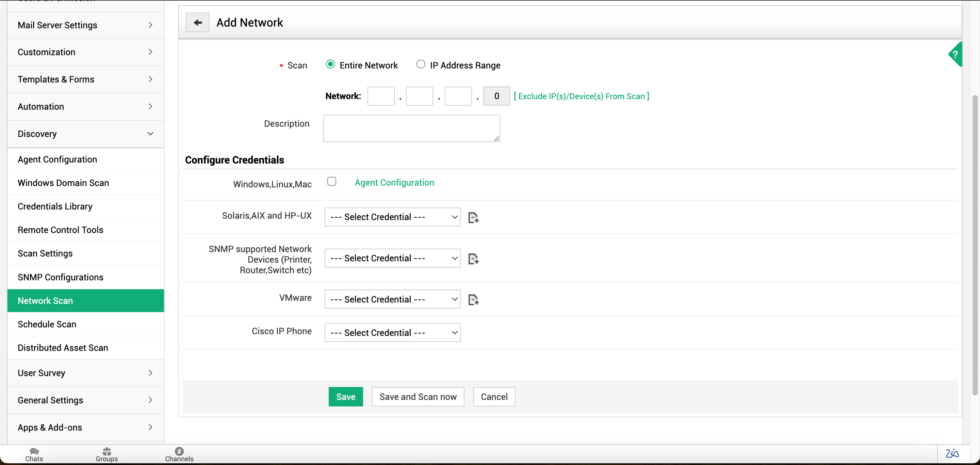This screenshot has width=980, height=465.
Task: Click the back arrow on Add Network page
Action: tap(197, 22)
